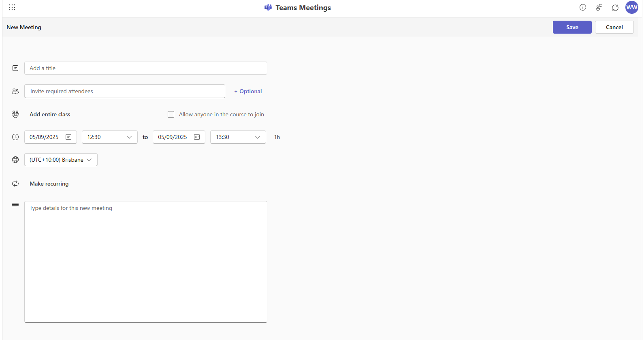Focus the Add a title field

coord(145,68)
